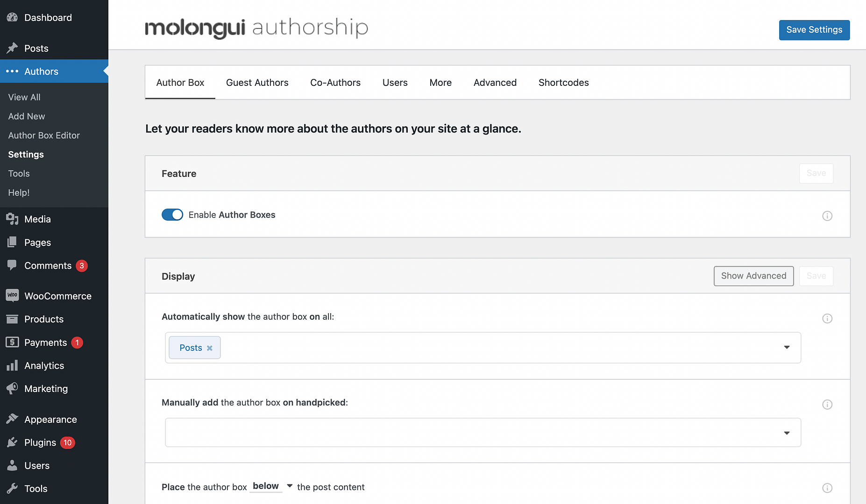Click the Pages icon in sidebar
The height and width of the screenshot is (504, 866).
(x=12, y=242)
